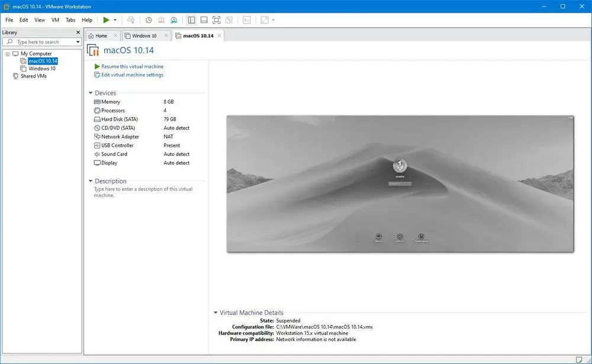
Task: Click Edit virtual machine settings link
Action: pos(132,75)
